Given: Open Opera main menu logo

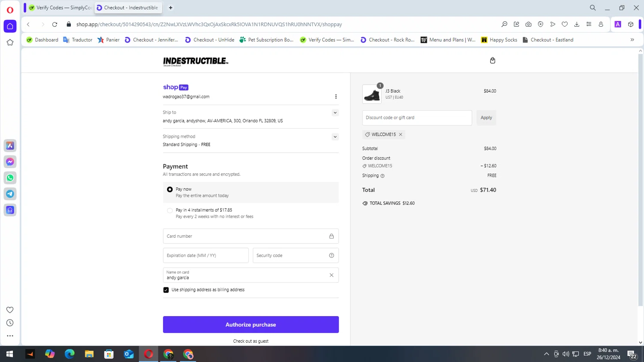Looking at the screenshot, I should (10, 10).
